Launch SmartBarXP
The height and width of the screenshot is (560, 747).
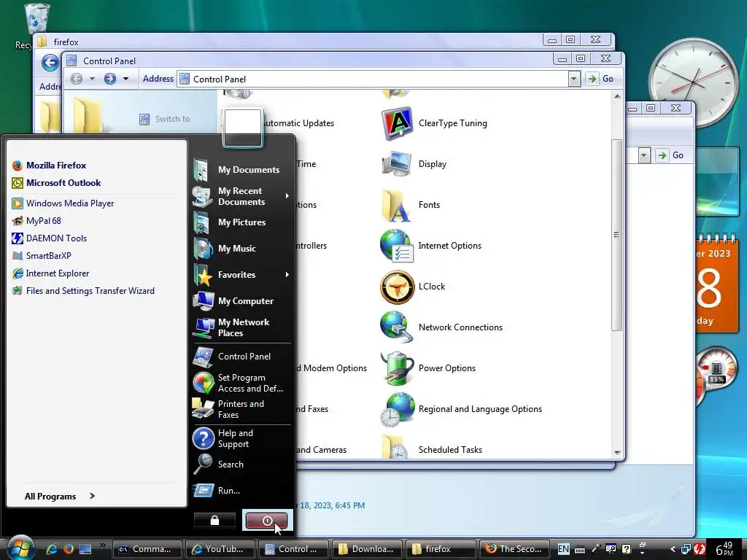42,256
